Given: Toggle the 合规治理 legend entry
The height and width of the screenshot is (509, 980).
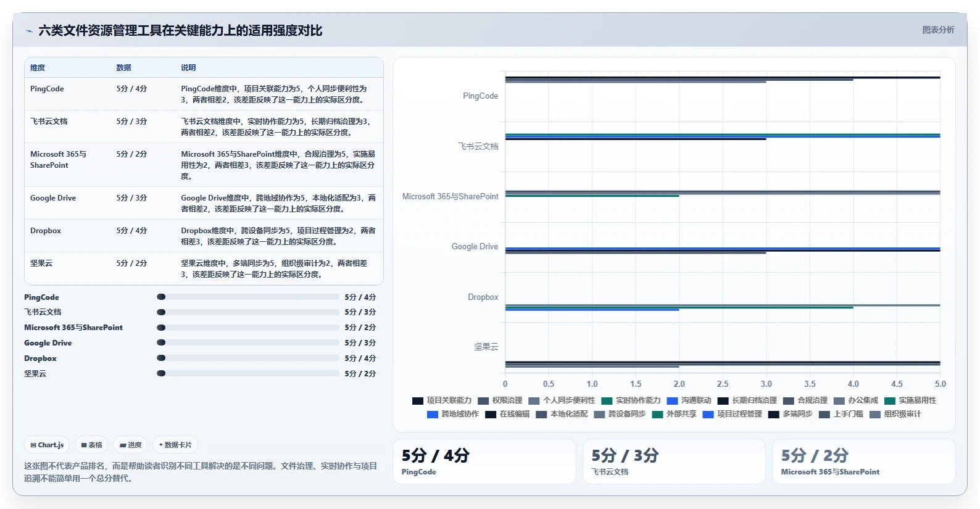Looking at the screenshot, I should coord(805,400).
